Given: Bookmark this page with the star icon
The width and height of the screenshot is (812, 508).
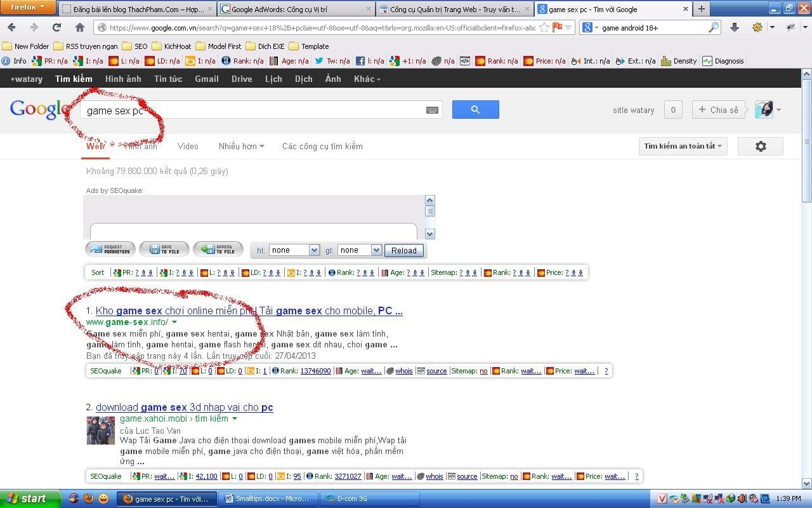Looking at the screenshot, I should (543, 27).
